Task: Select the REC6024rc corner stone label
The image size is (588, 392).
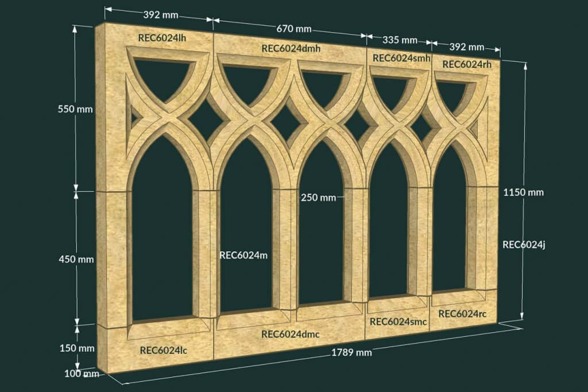Action: (x=462, y=314)
